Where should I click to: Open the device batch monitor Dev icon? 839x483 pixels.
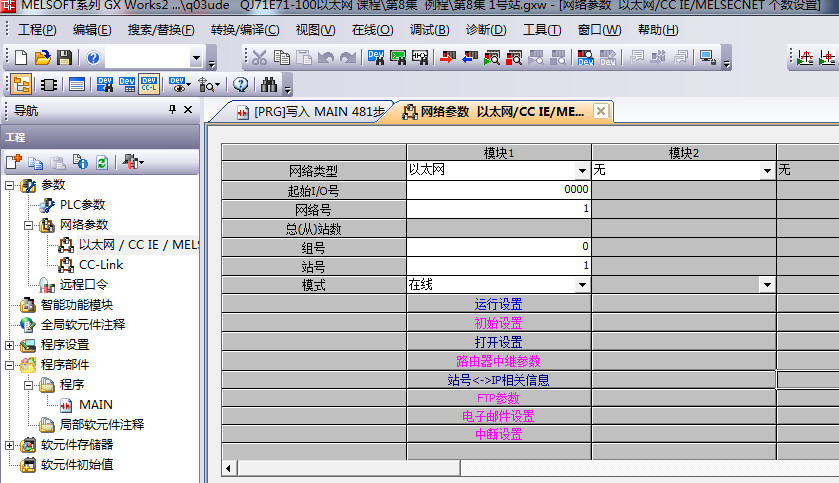585,57
